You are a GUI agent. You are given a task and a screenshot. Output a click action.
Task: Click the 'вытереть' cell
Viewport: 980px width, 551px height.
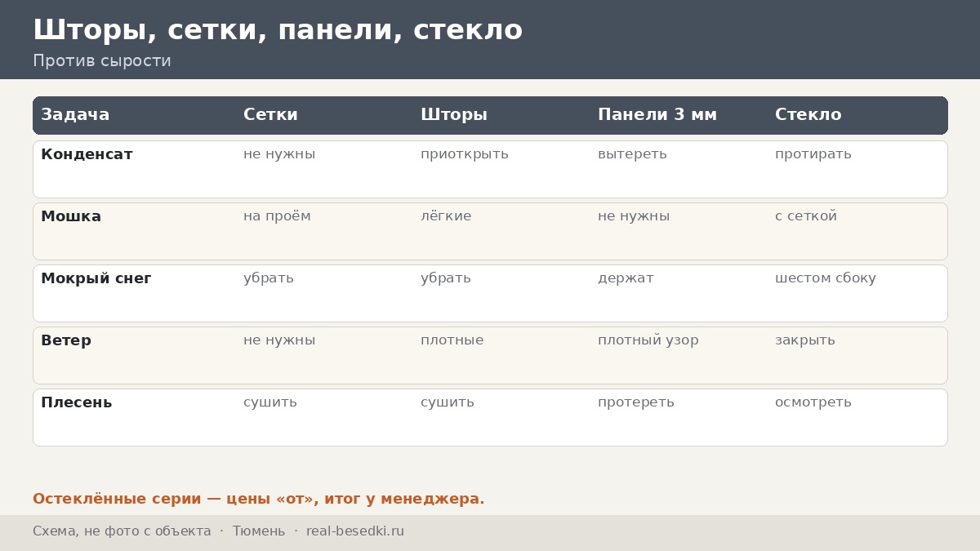click(632, 154)
